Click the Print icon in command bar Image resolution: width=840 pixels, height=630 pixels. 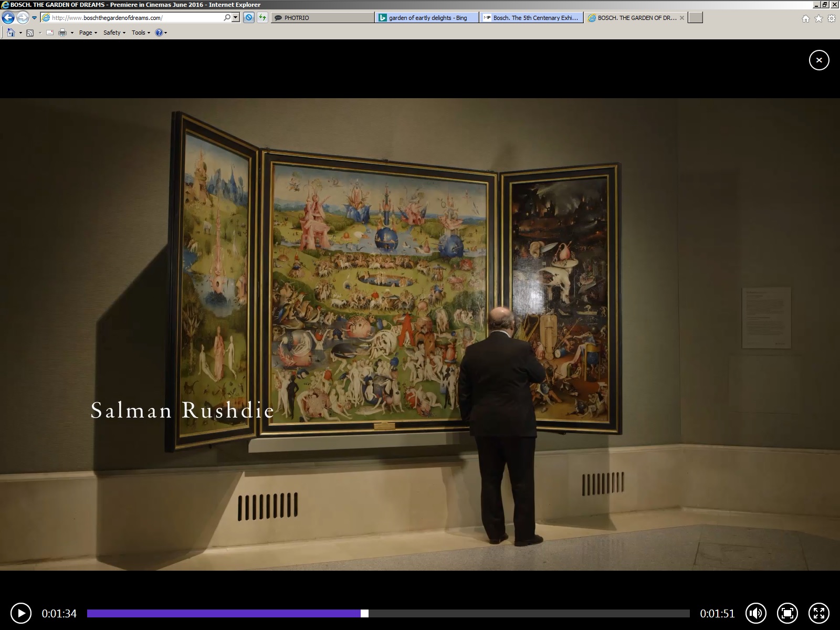tap(62, 33)
